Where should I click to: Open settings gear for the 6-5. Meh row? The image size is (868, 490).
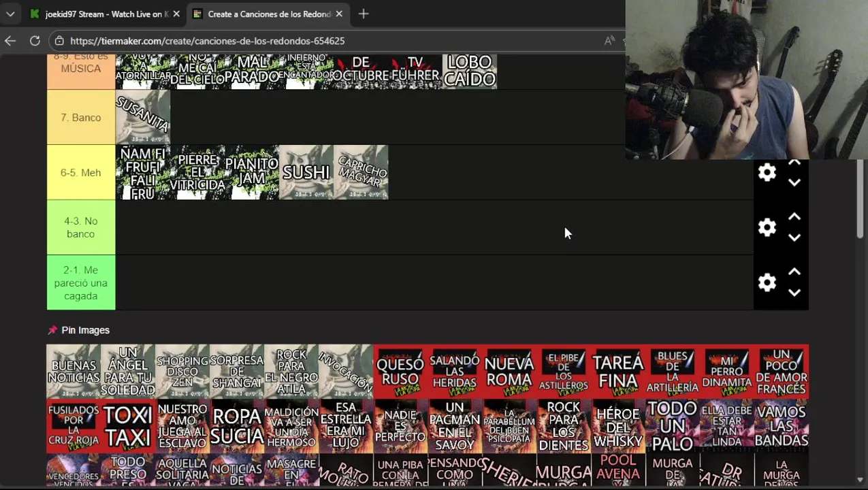coord(767,172)
